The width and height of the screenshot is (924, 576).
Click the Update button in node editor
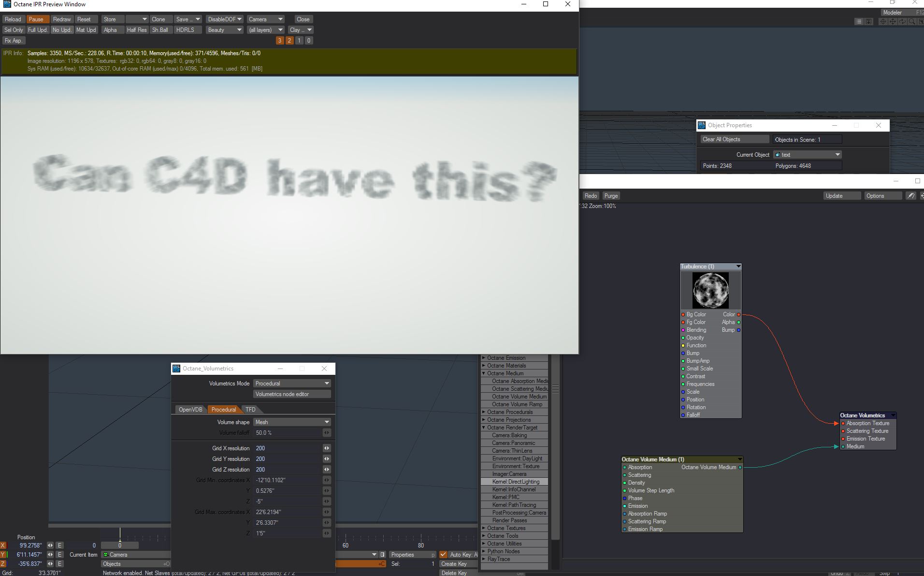click(x=842, y=196)
